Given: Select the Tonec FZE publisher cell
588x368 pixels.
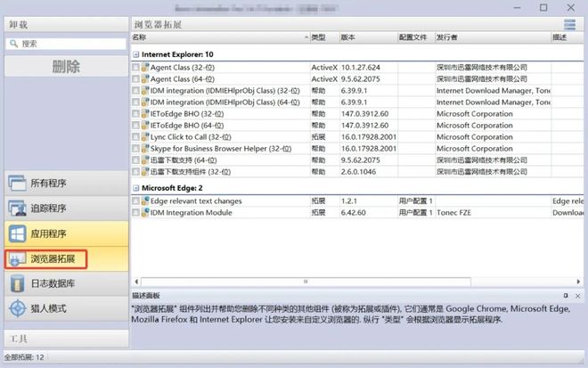Looking at the screenshot, I should [453, 213].
